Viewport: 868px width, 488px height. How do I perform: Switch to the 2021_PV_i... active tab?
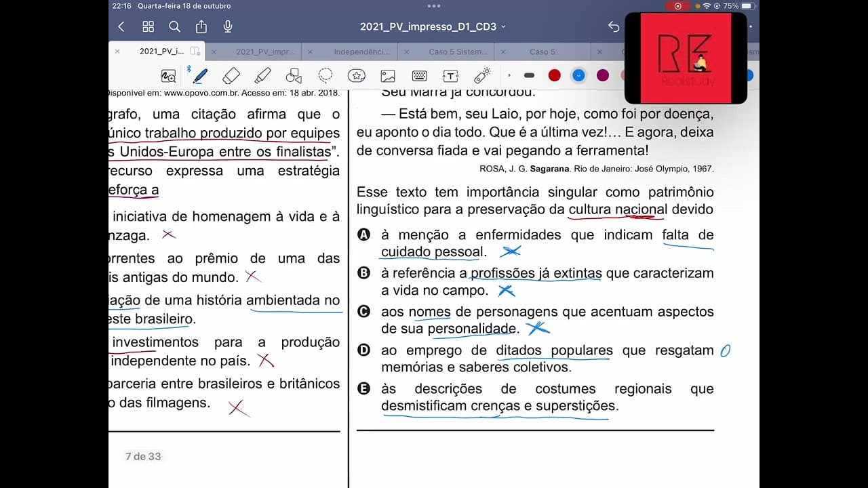pyautogui.click(x=161, y=52)
